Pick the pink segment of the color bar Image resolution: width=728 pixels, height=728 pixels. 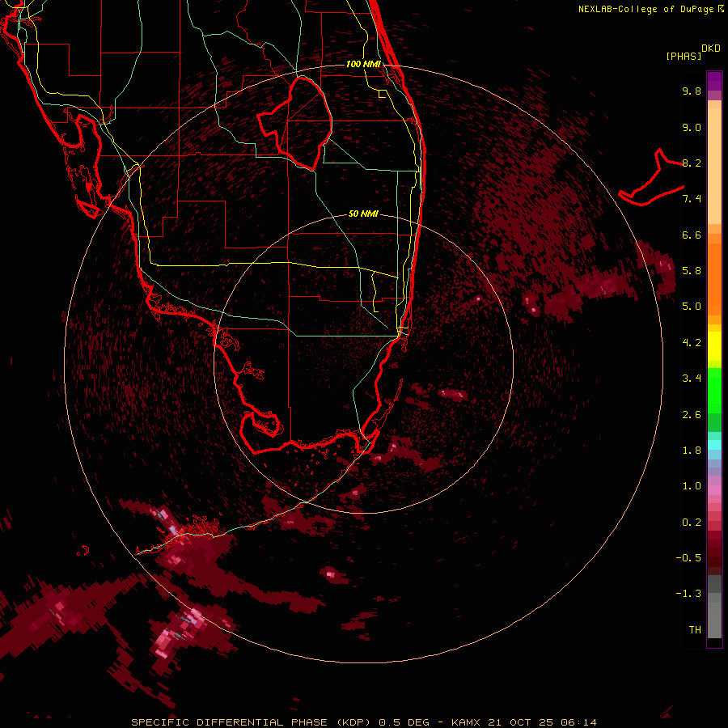(x=714, y=490)
